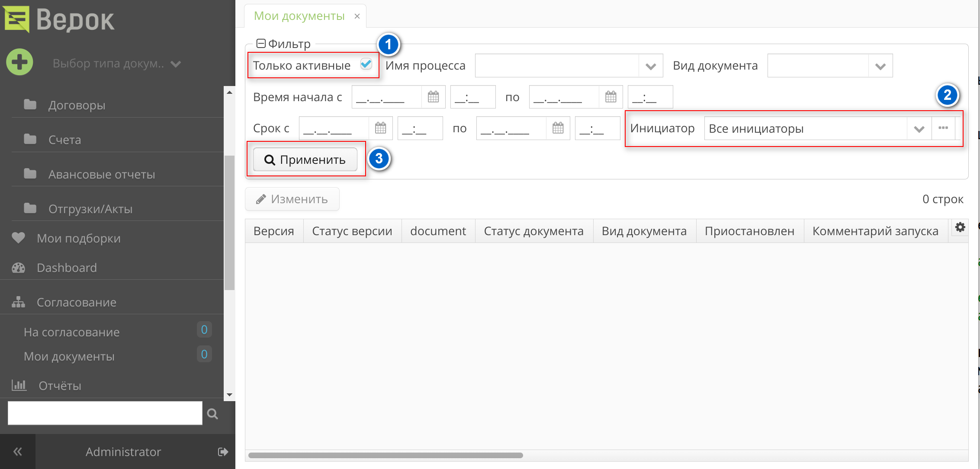Open the Имя процесса dropdown

tap(651, 65)
